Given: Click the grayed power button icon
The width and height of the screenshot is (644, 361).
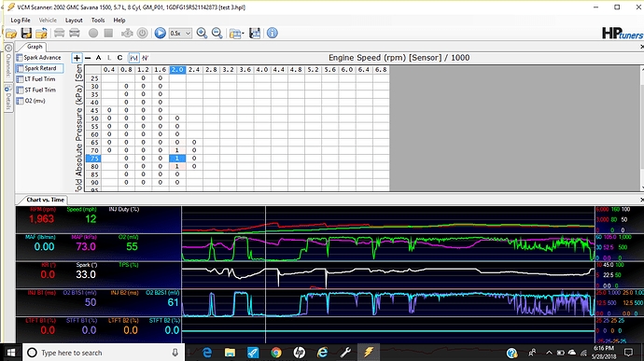Looking at the screenshot, I should [x=142, y=34].
